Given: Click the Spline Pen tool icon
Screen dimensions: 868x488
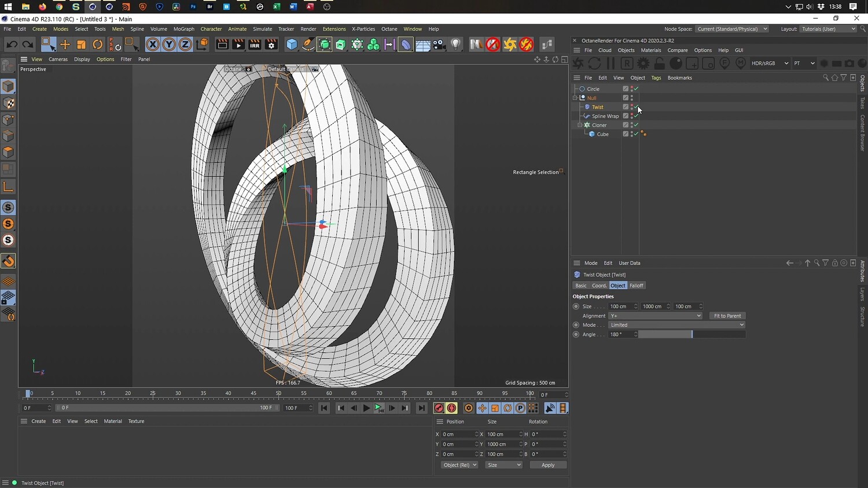Looking at the screenshot, I should point(308,45).
